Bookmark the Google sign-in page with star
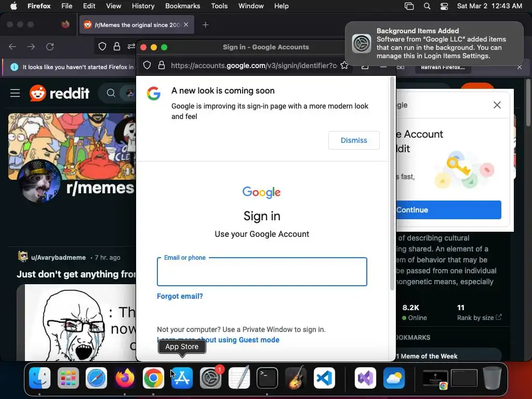The image size is (532, 399). point(344,65)
